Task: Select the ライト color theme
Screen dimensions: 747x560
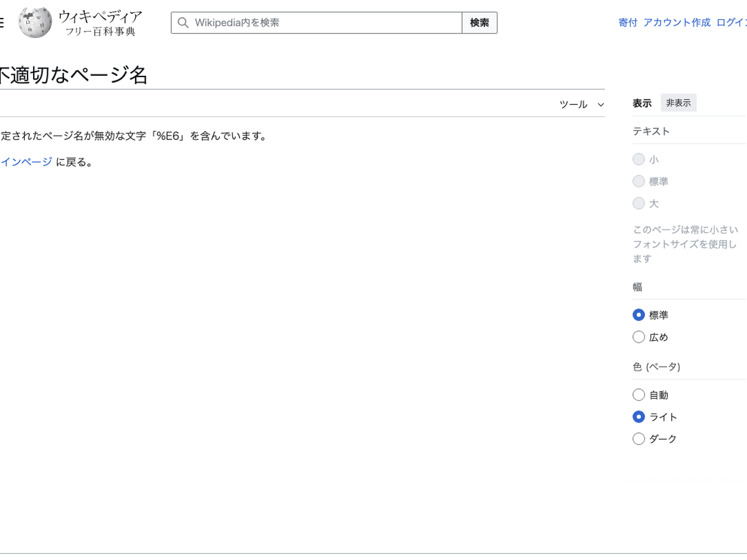Action: (639, 417)
